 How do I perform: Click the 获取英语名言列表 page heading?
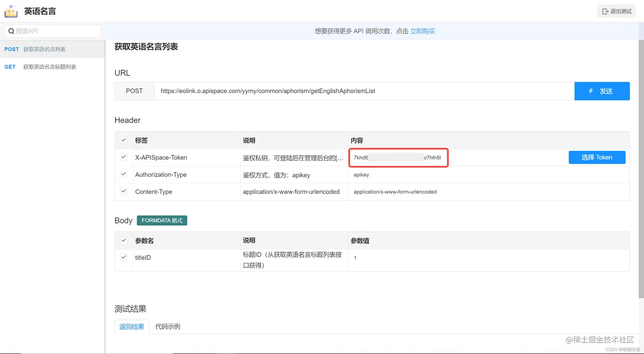click(x=146, y=47)
